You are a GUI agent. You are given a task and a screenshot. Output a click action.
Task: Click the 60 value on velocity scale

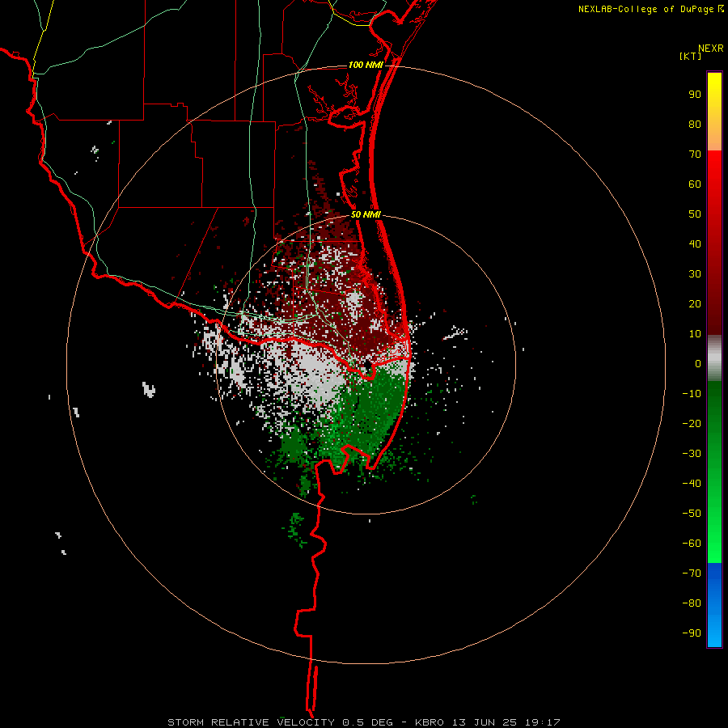click(695, 184)
